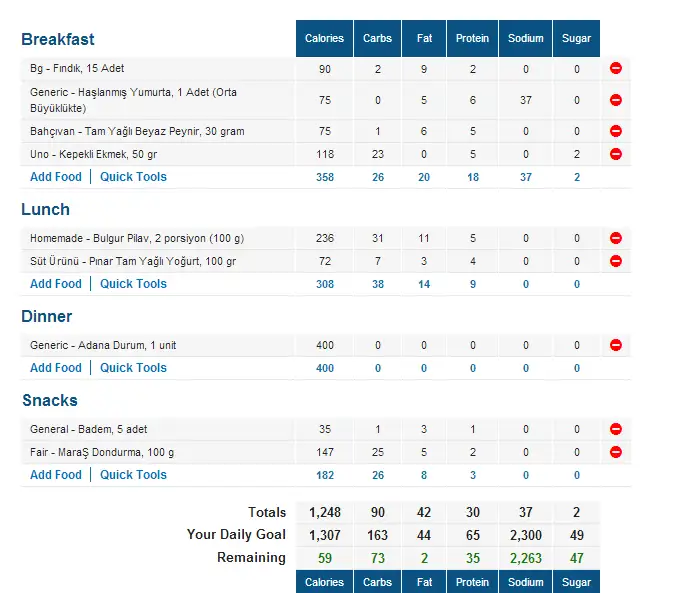Remove Bulgur Pilav from Lunch
Screen dimensions: 684x593
pyautogui.click(x=616, y=238)
